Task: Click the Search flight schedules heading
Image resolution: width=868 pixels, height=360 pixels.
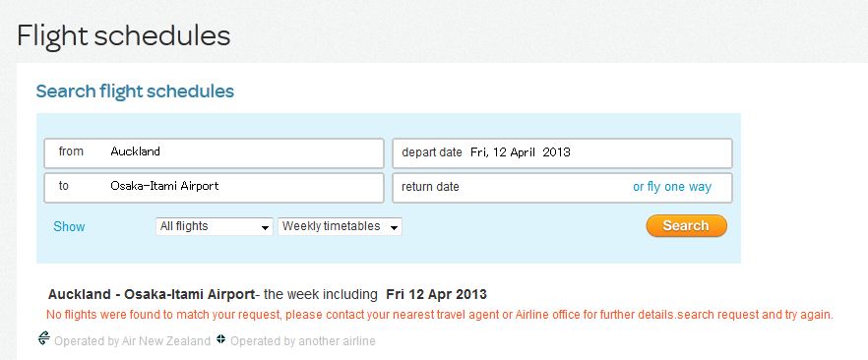Action: pyautogui.click(x=135, y=91)
